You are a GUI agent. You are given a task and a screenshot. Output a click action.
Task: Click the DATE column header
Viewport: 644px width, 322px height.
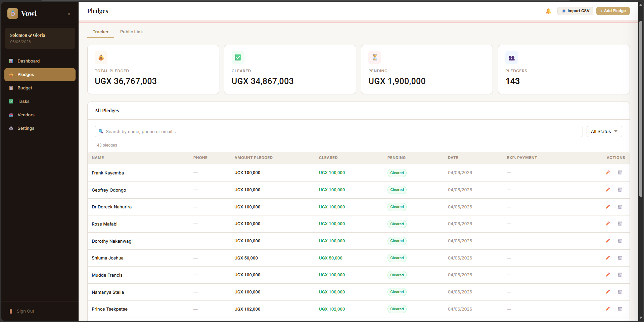click(x=453, y=158)
